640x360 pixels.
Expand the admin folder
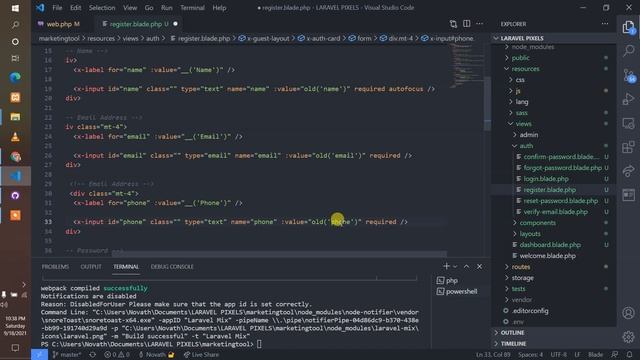(x=529, y=135)
